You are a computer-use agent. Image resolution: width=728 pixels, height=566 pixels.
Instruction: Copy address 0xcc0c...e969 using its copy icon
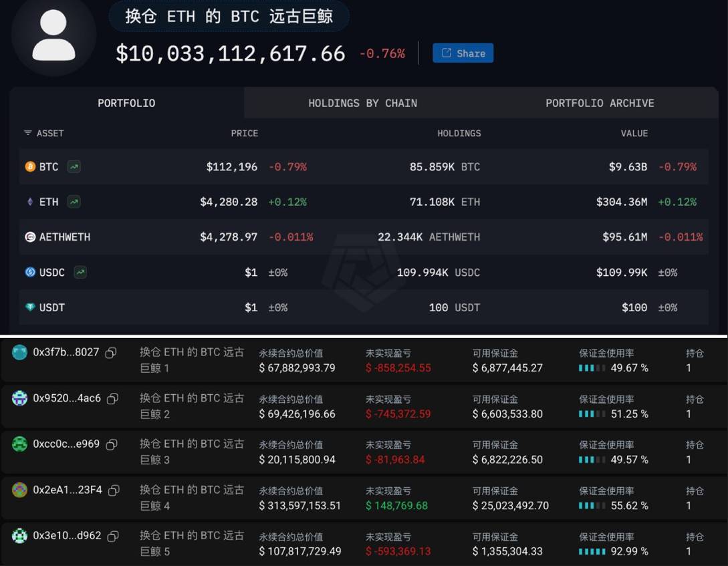click(112, 444)
